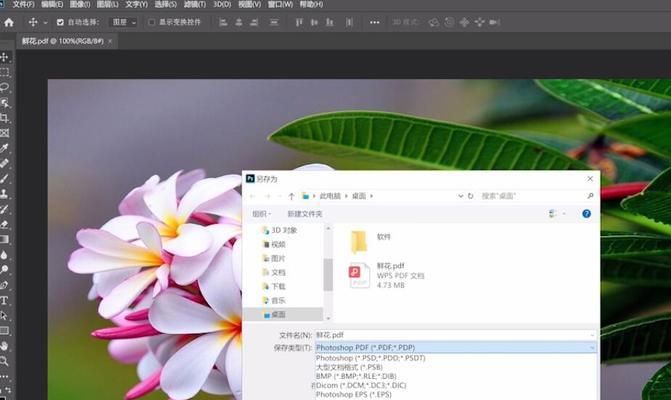The image size is (671, 400).
Task: Click the search magnifier icon in dialog
Action: [590, 196]
